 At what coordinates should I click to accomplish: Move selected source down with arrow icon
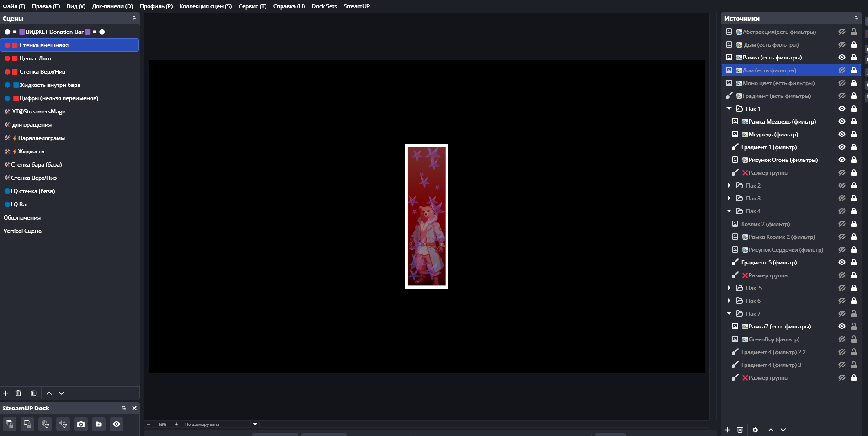(783, 430)
